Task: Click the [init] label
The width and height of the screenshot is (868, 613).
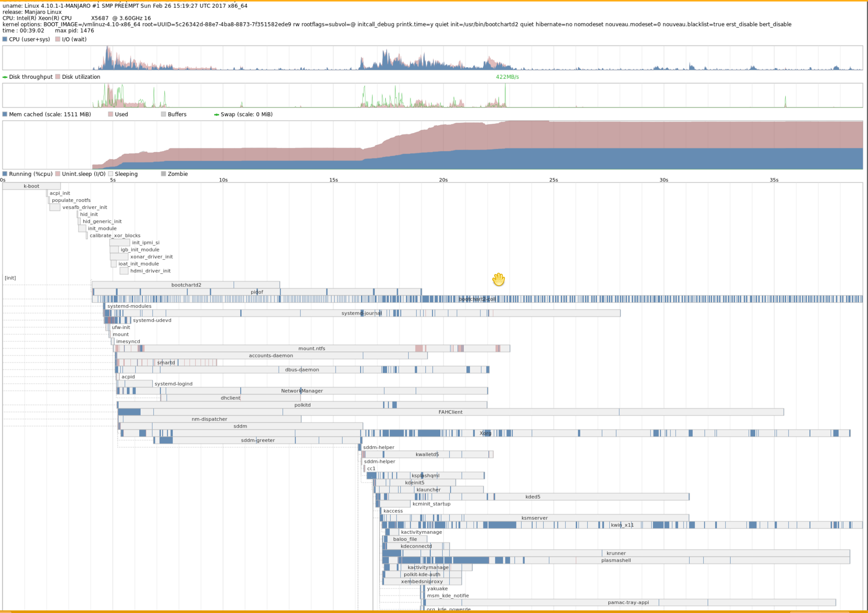Action: (x=10, y=278)
